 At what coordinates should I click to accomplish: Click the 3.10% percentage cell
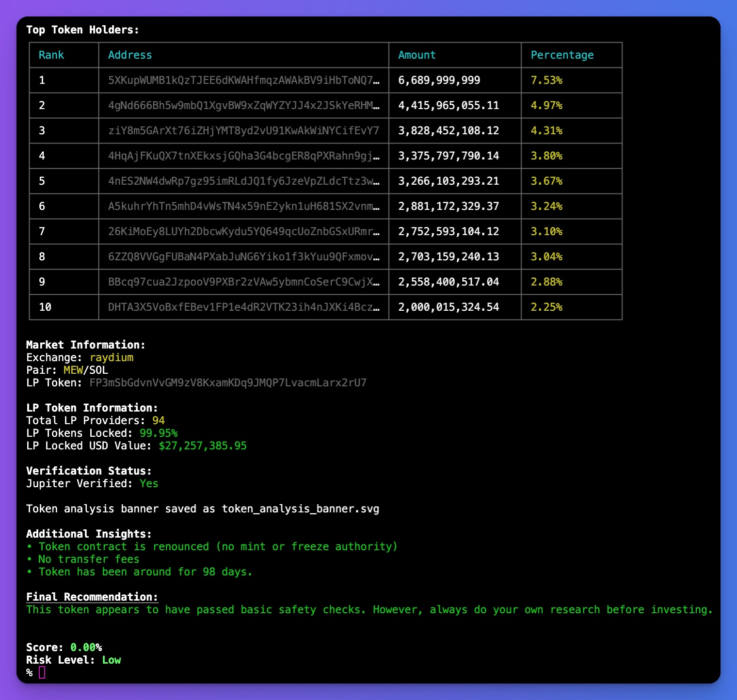pyautogui.click(x=546, y=232)
